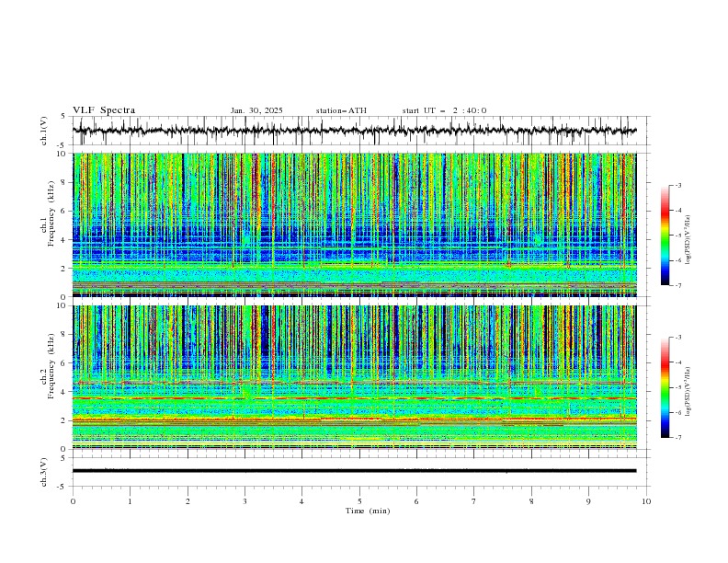This screenshot has height=563, width=728.
Task: Click the ch.2 spectrogram color bar
Action: click(665, 387)
